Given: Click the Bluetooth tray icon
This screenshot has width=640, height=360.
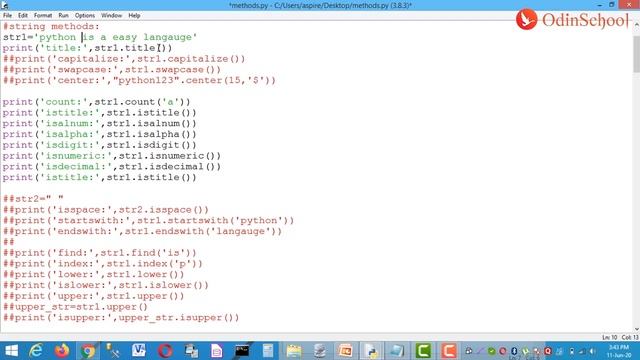Looking at the screenshot, I should coord(514,351).
